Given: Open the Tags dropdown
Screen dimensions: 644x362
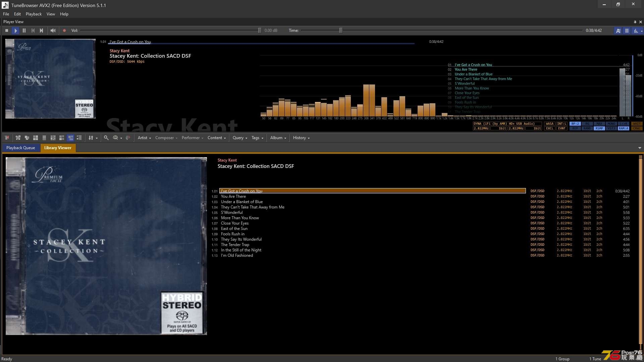Looking at the screenshot, I should pos(257,138).
